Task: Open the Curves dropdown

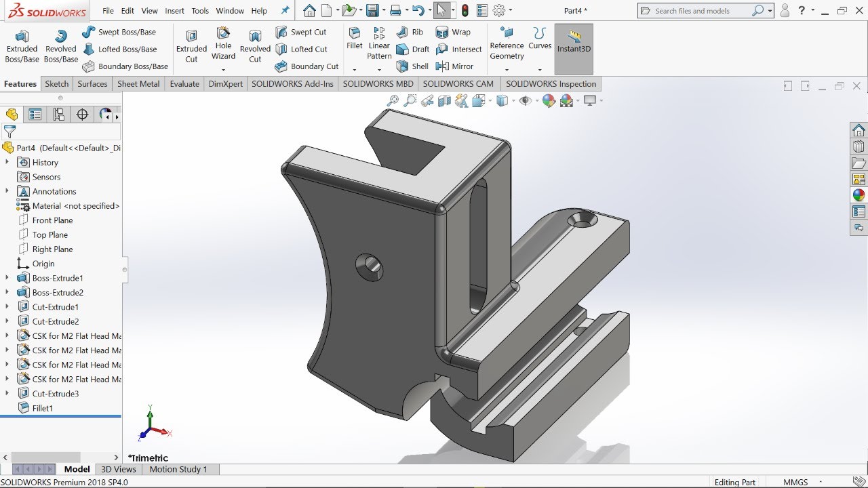Action: click(x=540, y=70)
